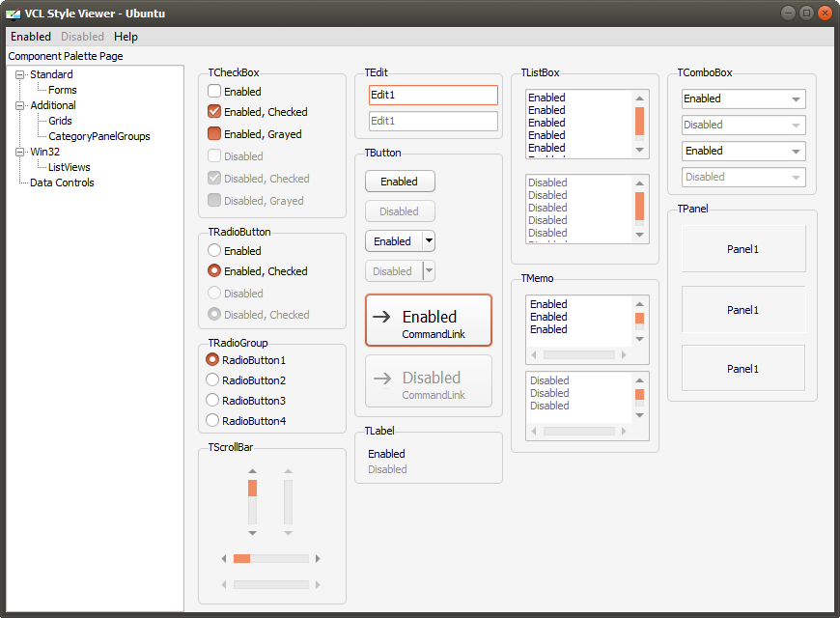The image size is (840, 618).
Task: Click the upper Disabled combo box in TComboBox
Action: [x=743, y=125]
